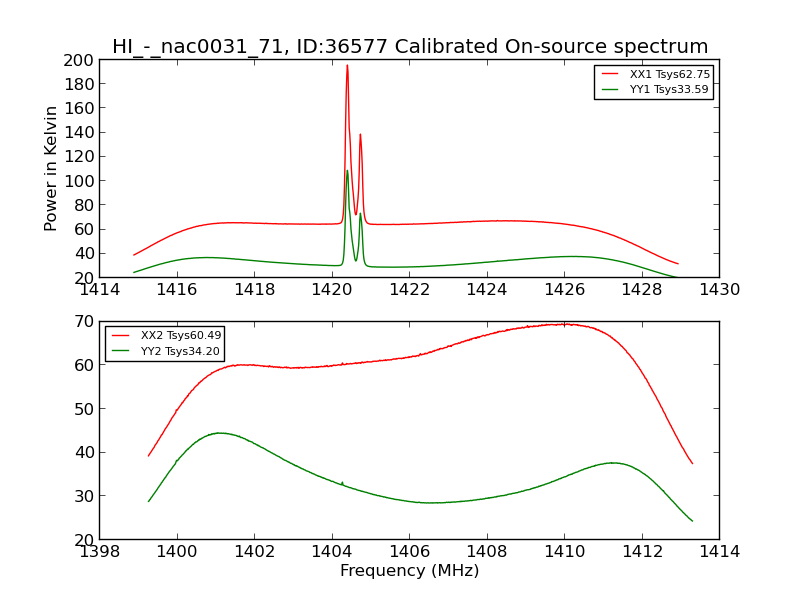The image size is (800, 600).
Task: Click the '1410' x-axis tick label
Action: 565,552
